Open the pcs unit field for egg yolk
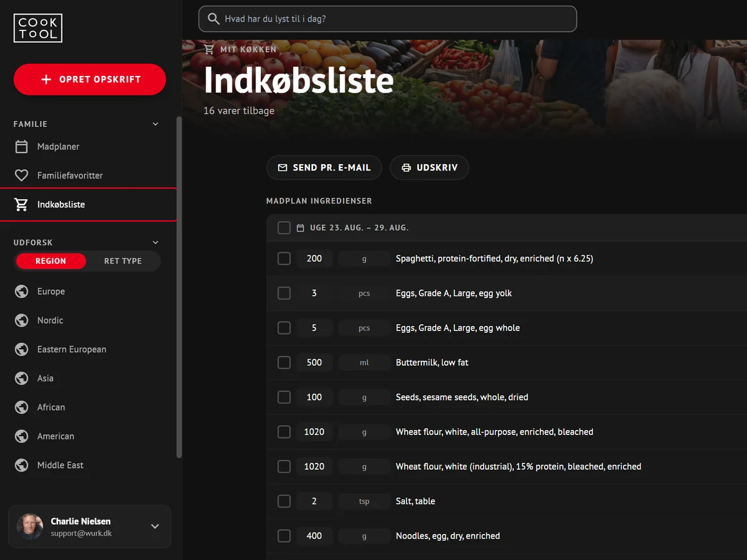Image resolution: width=747 pixels, height=560 pixels. tap(364, 293)
